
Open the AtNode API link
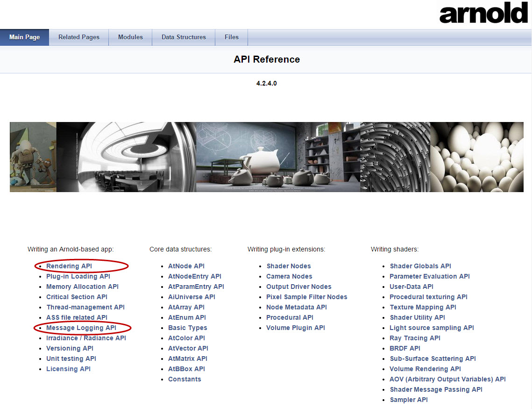click(186, 266)
